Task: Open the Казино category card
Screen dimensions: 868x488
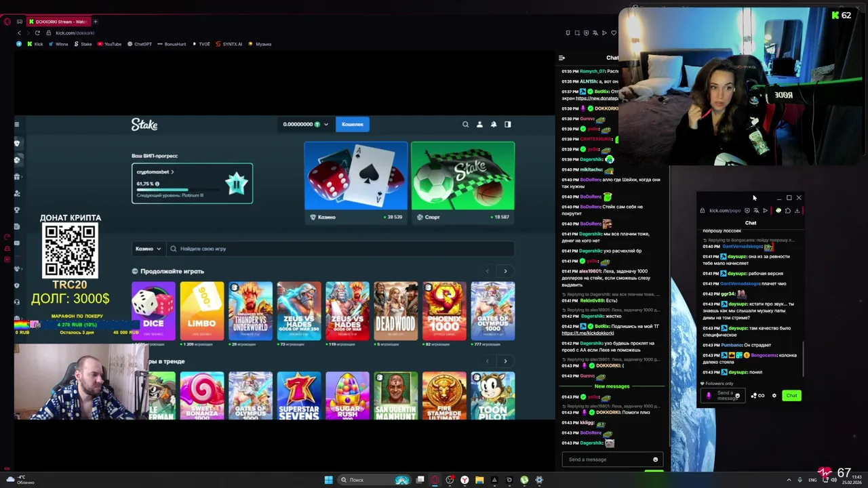Action: tap(356, 182)
